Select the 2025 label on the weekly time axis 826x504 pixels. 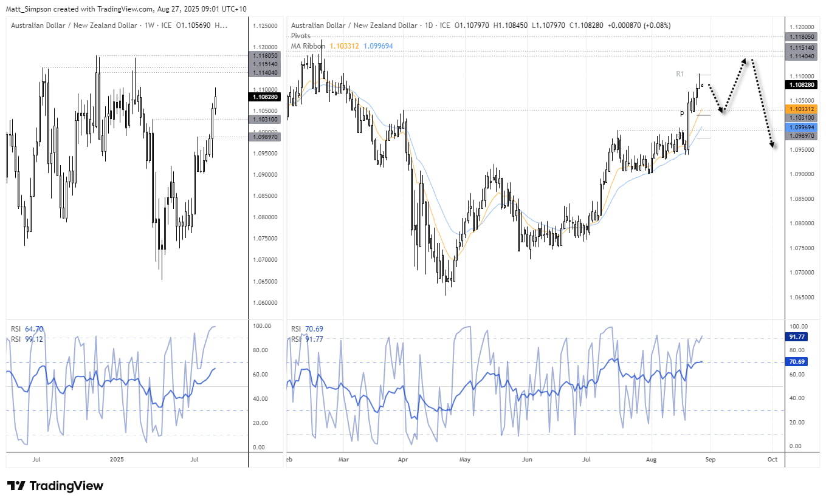116,460
